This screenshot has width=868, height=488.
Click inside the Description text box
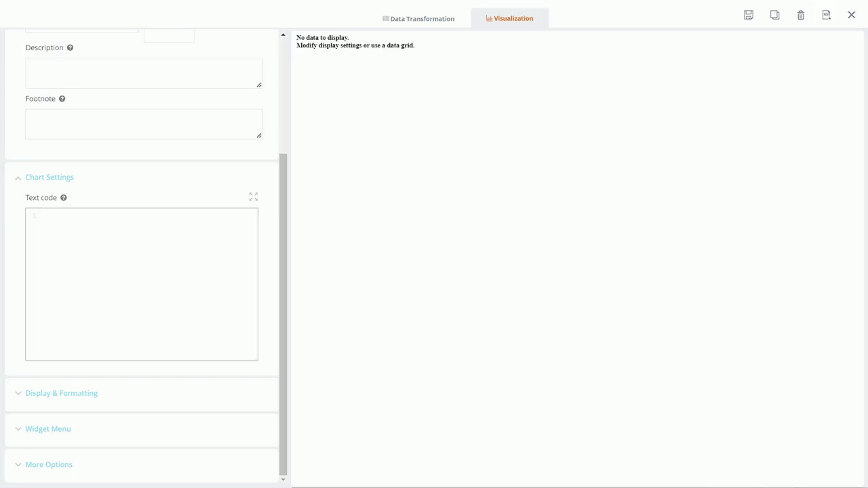click(143, 73)
